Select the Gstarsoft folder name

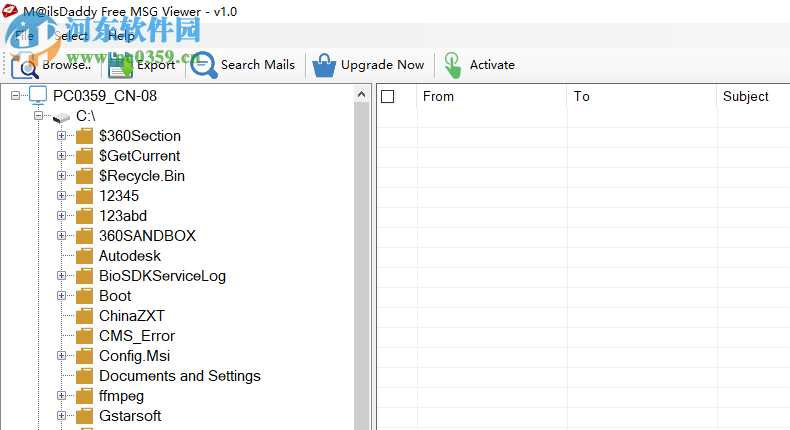[x=130, y=416]
